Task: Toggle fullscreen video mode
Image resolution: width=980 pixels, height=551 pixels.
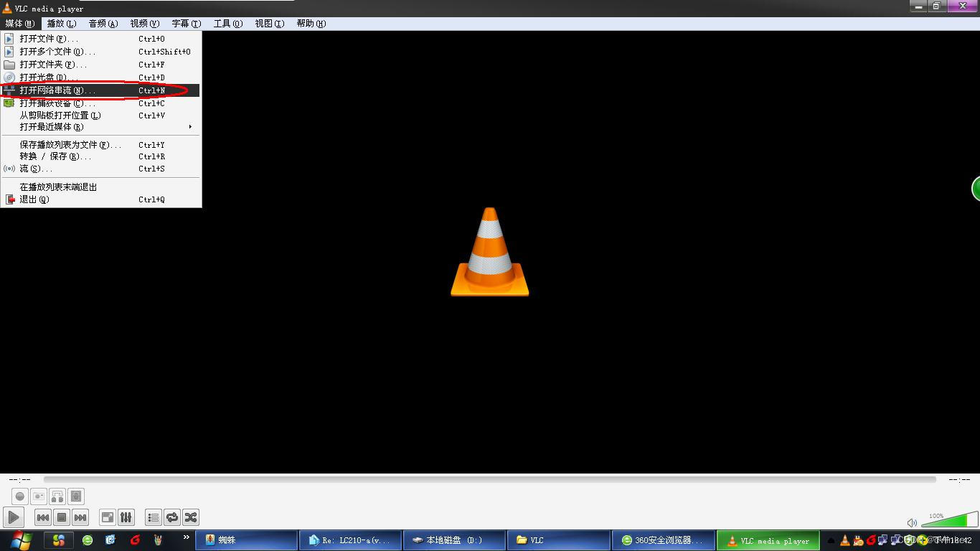Action: (x=108, y=517)
